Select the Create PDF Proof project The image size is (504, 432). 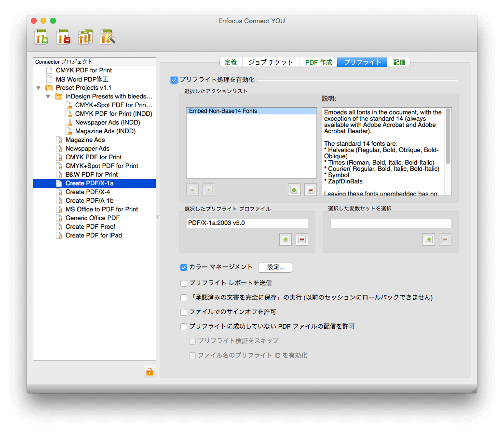point(90,226)
